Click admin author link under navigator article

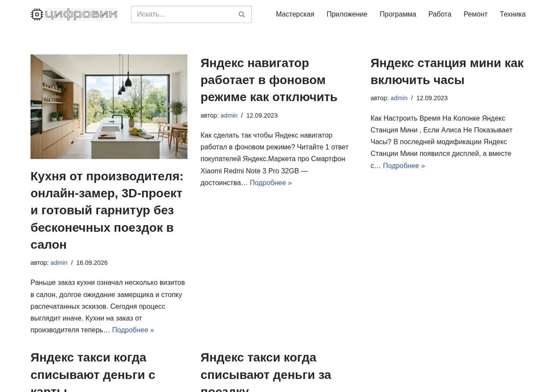click(229, 116)
